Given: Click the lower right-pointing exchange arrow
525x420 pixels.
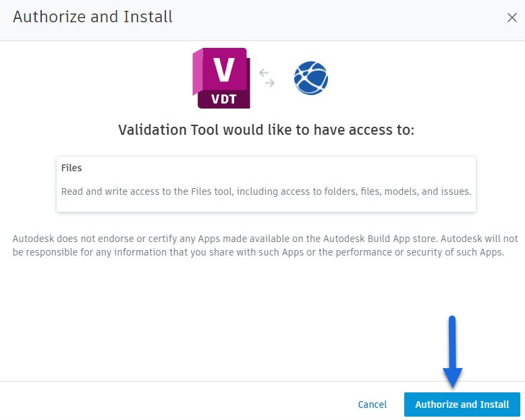Looking at the screenshot, I should pyautogui.click(x=269, y=84).
